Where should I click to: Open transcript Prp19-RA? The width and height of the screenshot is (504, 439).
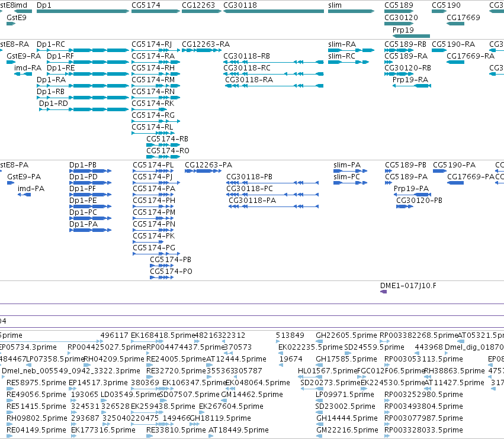point(412,86)
